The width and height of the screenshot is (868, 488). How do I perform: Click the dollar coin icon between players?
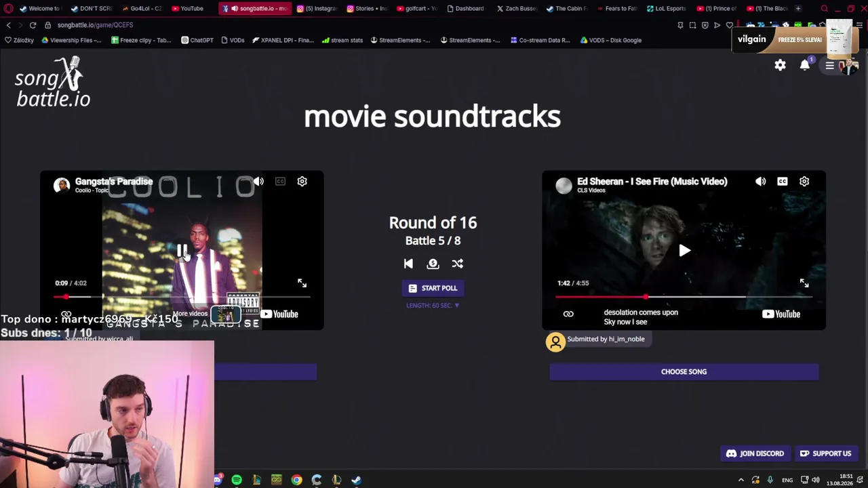433,264
